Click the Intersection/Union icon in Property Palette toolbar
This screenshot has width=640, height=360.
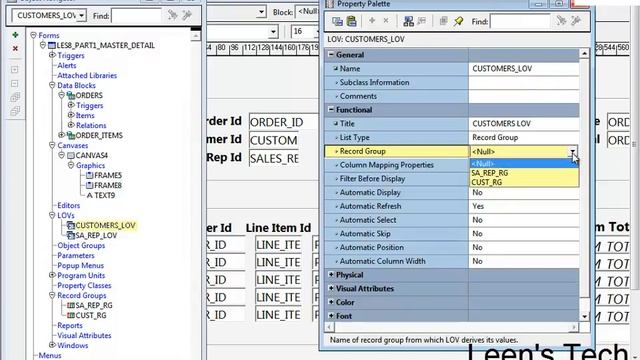443,21
